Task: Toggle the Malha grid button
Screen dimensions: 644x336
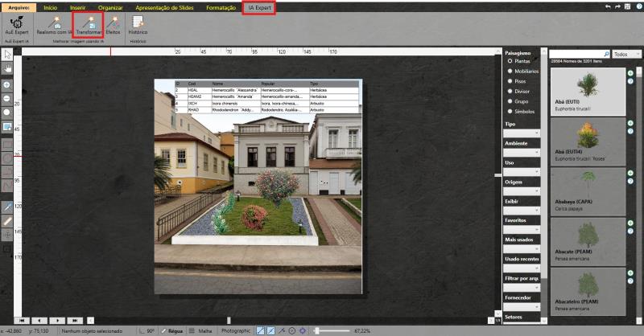Action: [201, 330]
